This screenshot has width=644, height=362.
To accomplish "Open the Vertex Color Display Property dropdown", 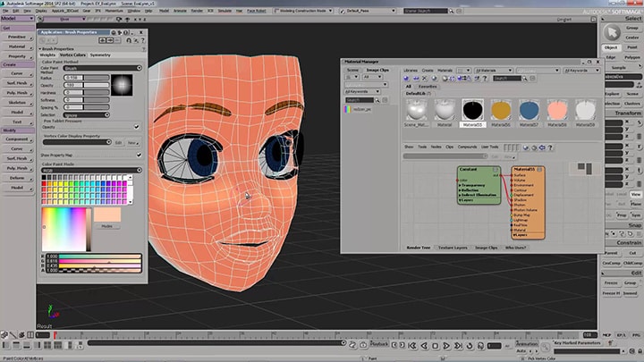I will 77,142.
